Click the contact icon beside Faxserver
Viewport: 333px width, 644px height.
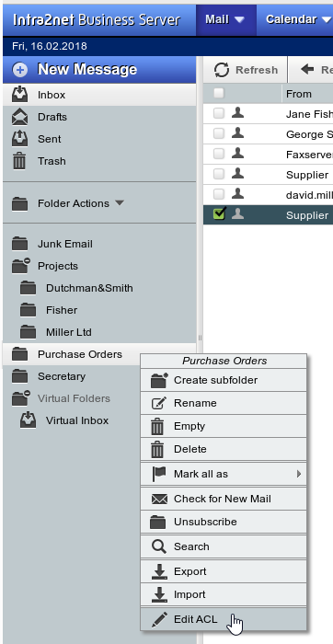click(237, 154)
